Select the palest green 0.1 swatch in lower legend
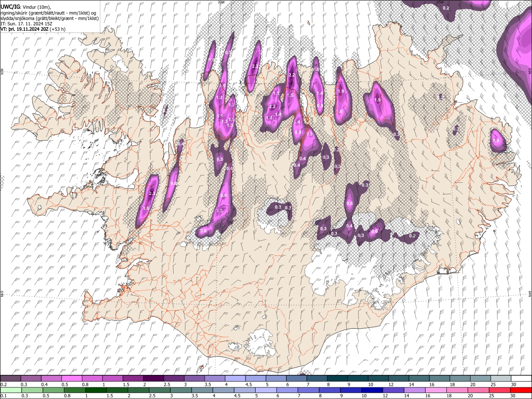Viewport: 532px width, 399px height. point(10,390)
